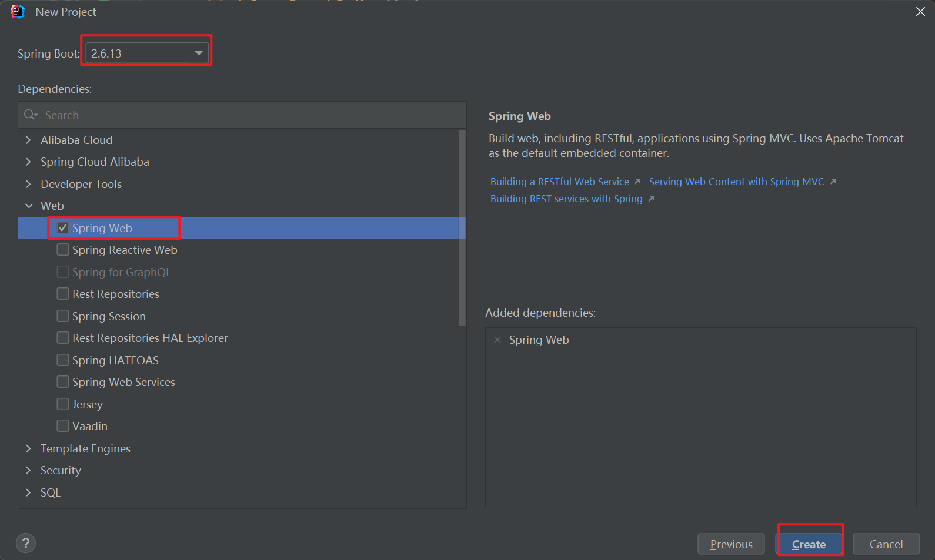Tick the Spring Web Services checkbox
The image size is (935, 560).
[63, 382]
